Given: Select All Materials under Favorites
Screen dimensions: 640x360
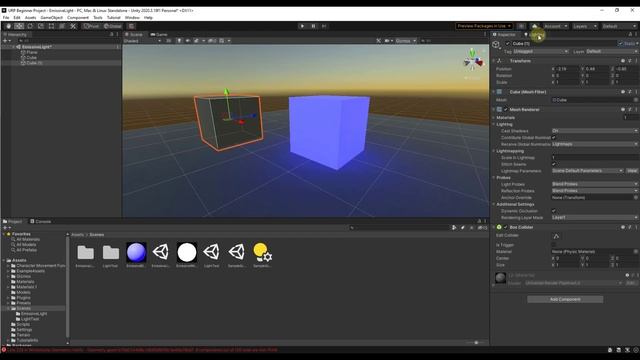Looking at the screenshot, I should pyautogui.click(x=28, y=239).
